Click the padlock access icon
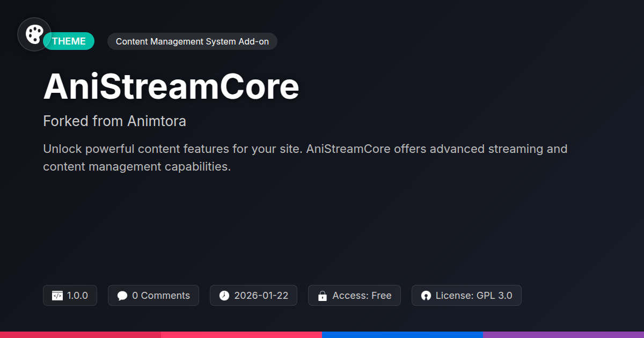 323,296
